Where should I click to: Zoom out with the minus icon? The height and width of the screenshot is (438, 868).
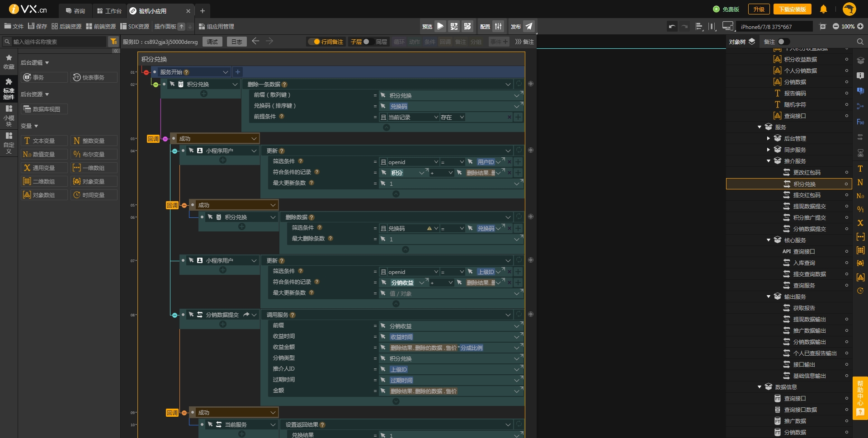[836, 27]
